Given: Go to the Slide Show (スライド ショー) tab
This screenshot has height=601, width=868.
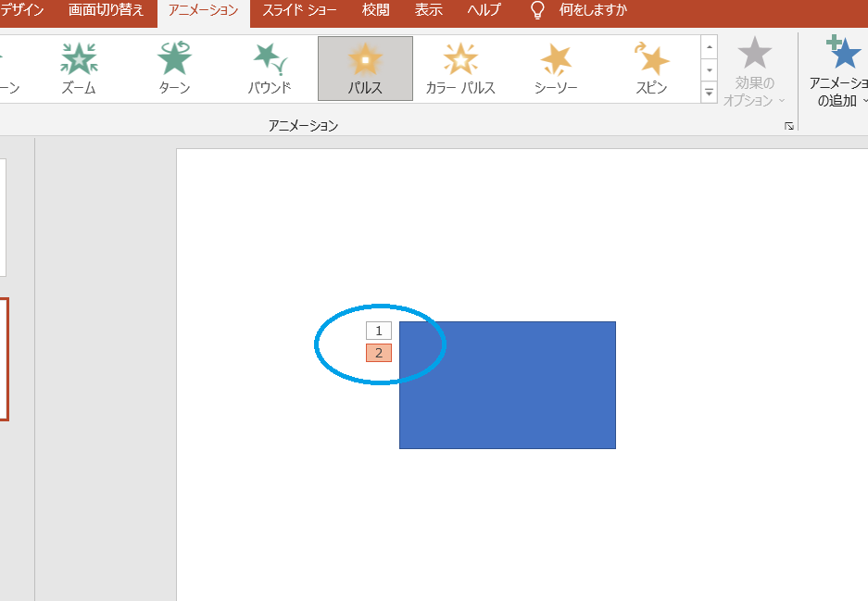Looking at the screenshot, I should 299,11.
